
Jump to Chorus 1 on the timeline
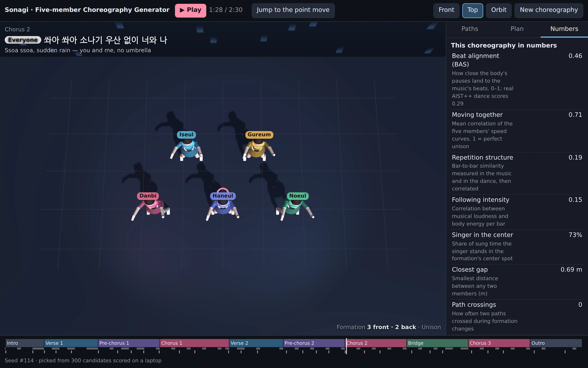pos(194,343)
